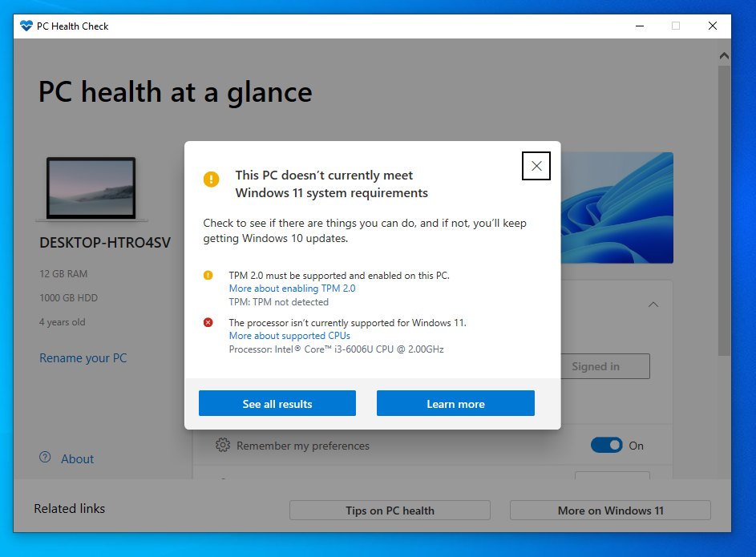Image resolution: width=756 pixels, height=557 pixels.
Task: Click the scrollbar up arrow
Action: point(724,56)
